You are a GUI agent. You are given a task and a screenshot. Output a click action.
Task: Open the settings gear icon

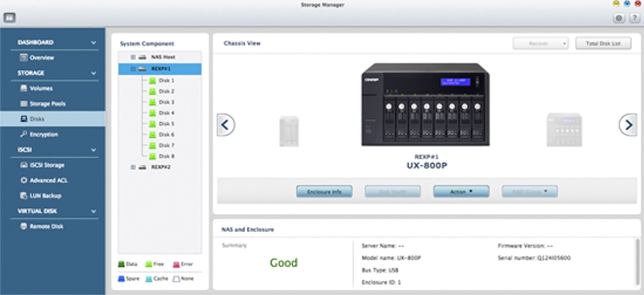[x=619, y=18]
